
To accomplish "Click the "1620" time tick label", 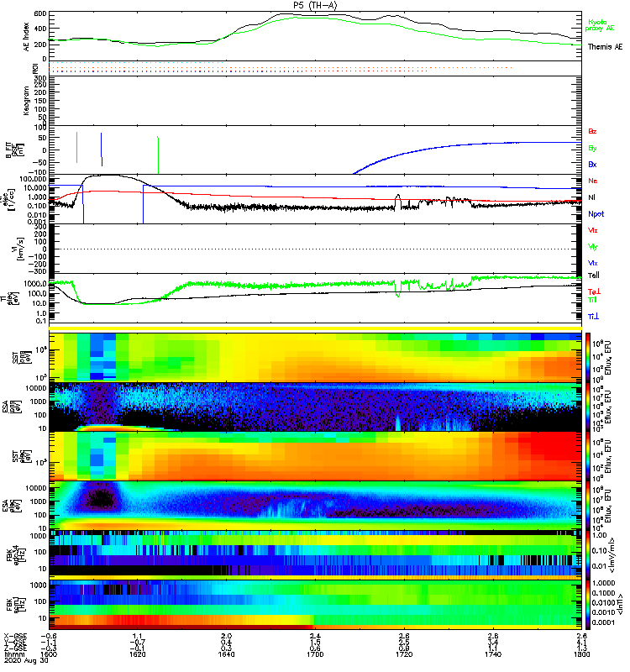I will click(137, 654).
